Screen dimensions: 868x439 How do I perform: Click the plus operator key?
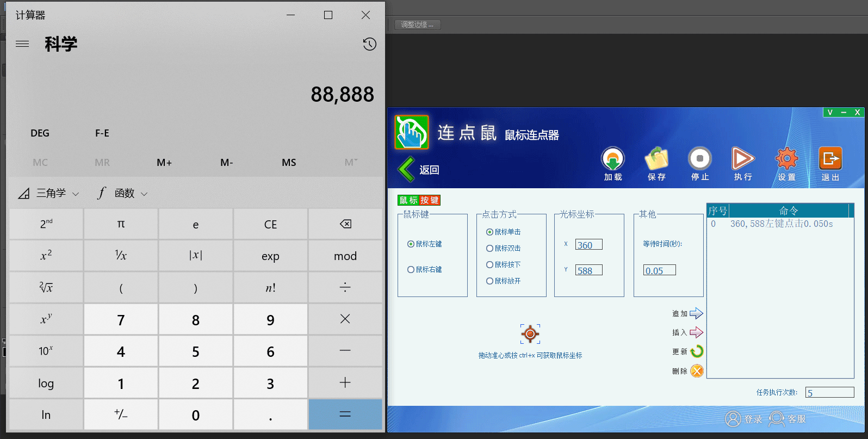(x=345, y=383)
